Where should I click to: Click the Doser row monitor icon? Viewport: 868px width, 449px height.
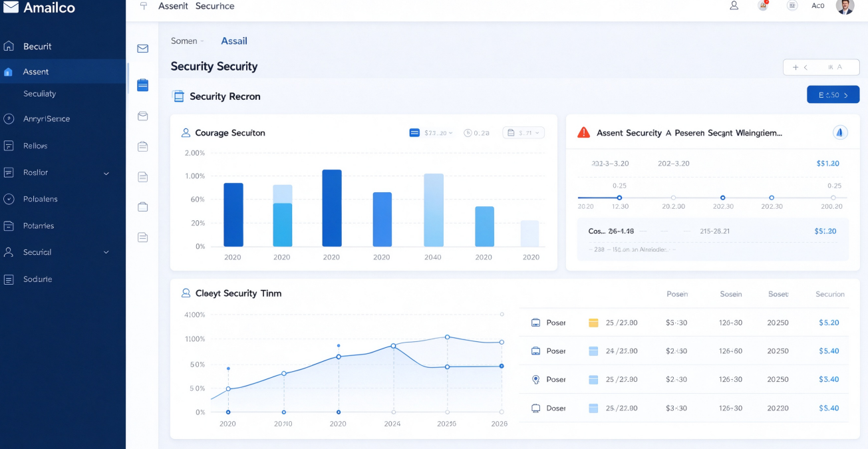[535, 408]
